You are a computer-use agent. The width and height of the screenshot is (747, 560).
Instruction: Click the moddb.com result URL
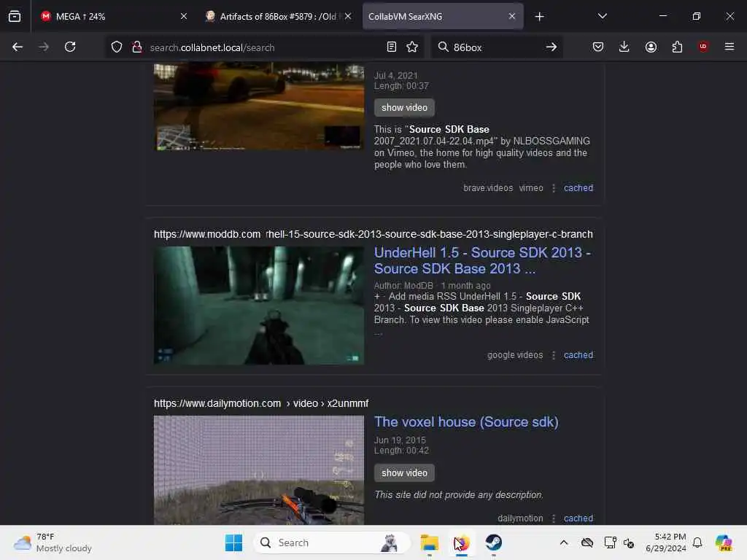click(373, 234)
